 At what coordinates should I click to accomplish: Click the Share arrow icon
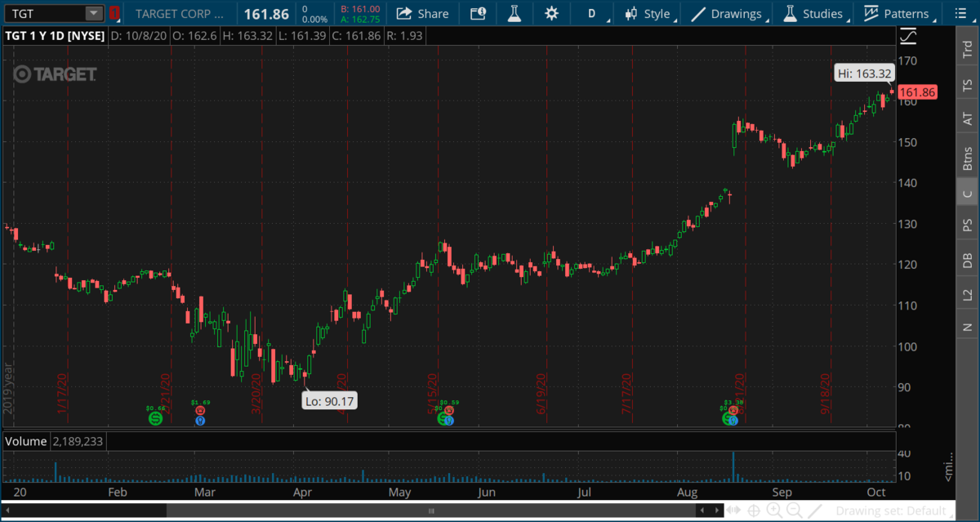tap(404, 14)
